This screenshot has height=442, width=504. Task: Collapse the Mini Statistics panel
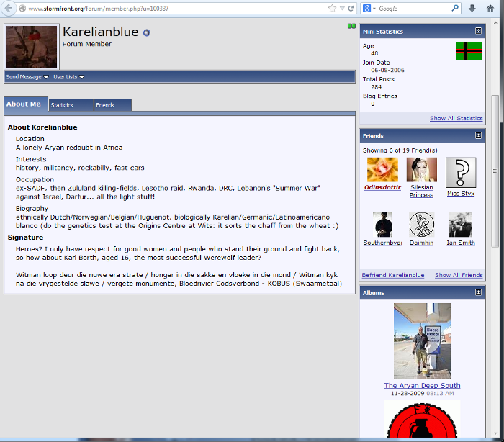(478, 31)
